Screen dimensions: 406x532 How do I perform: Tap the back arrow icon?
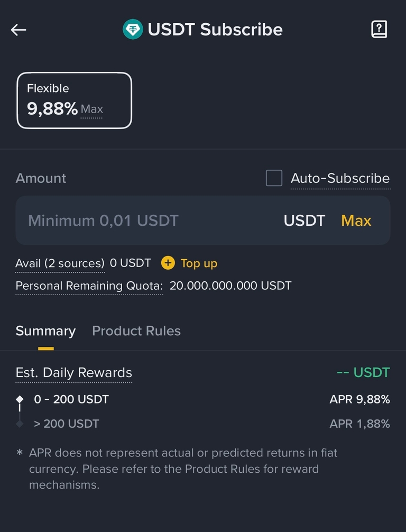click(19, 30)
